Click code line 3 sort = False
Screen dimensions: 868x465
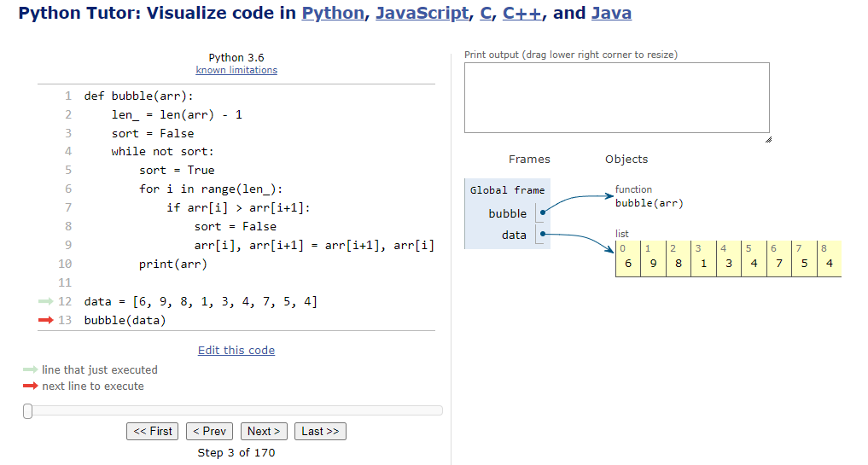(x=153, y=134)
